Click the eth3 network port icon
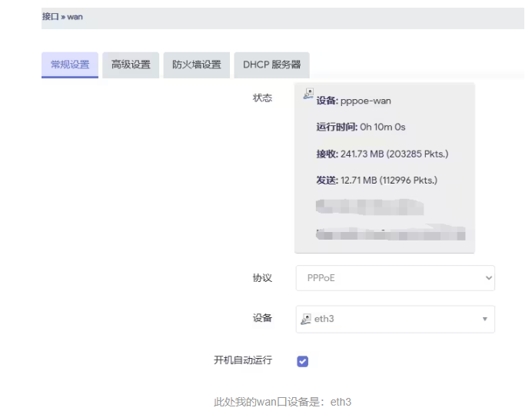Image resolution: width=532 pixels, height=411 pixels. click(x=306, y=319)
